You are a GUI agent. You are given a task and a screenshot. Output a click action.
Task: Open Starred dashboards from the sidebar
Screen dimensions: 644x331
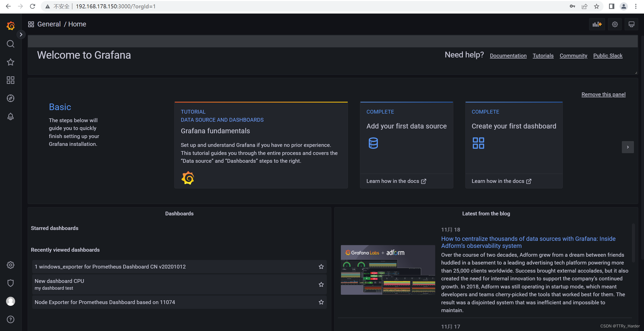[x=11, y=62]
